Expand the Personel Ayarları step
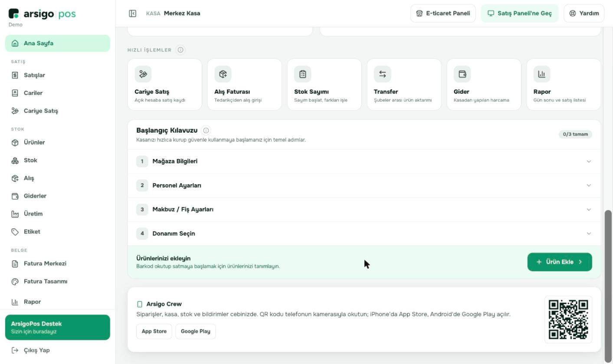The height and width of the screenshot is (364, 613). click(x=364, y=185)
